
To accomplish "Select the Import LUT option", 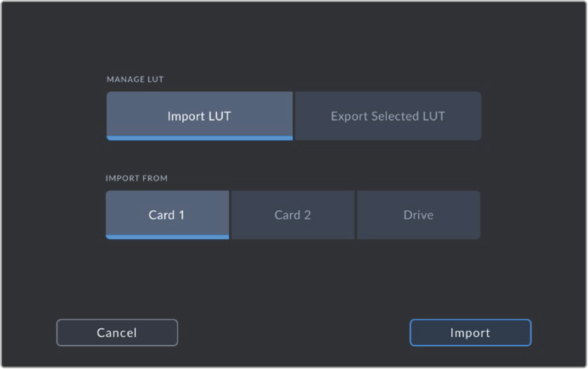I will coord(199,116).
